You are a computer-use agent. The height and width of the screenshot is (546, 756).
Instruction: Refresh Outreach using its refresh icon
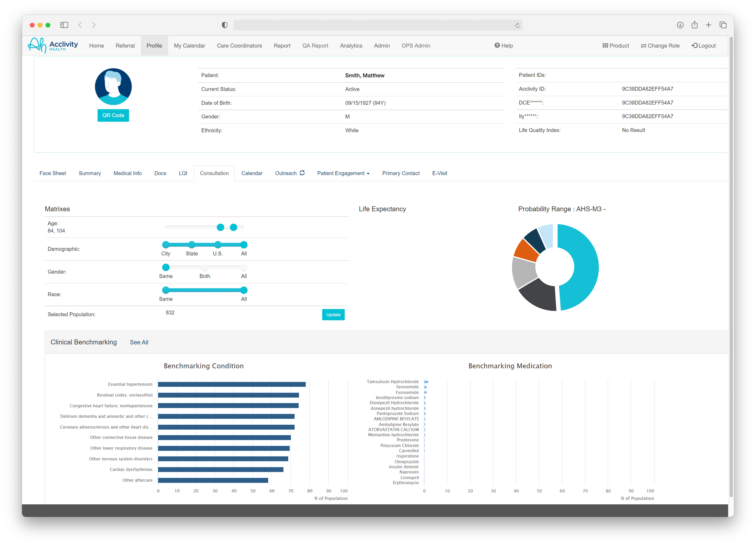coord(302,173)
